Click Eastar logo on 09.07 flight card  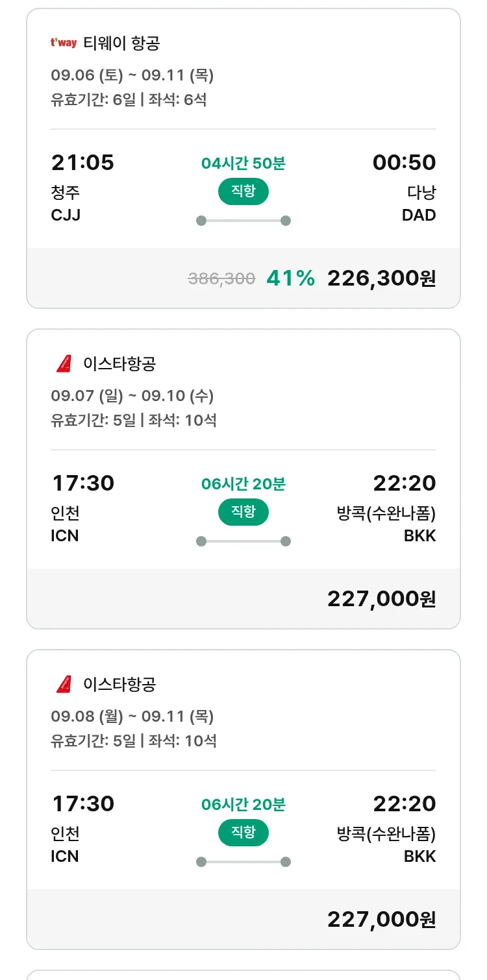click(x=64, y=364)
